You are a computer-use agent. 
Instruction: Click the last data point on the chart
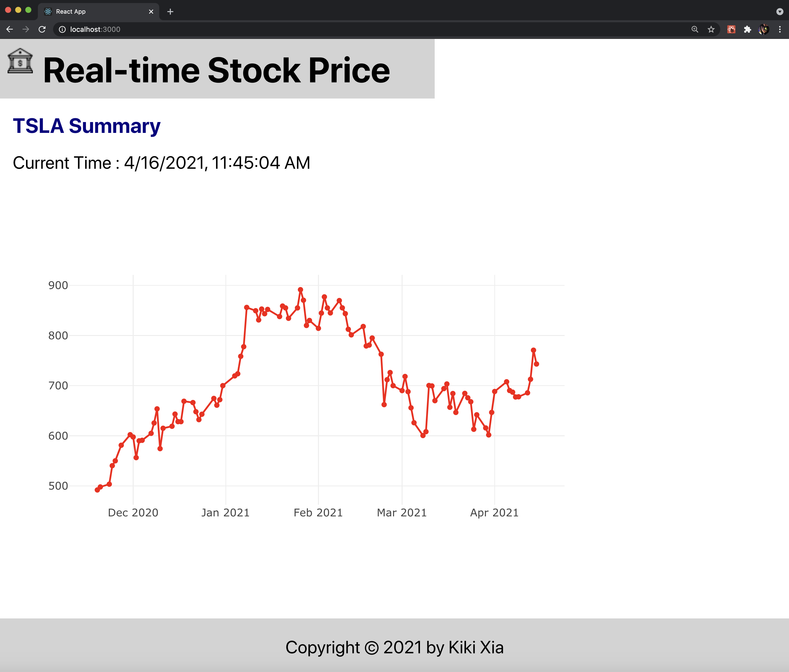point(536,364)
